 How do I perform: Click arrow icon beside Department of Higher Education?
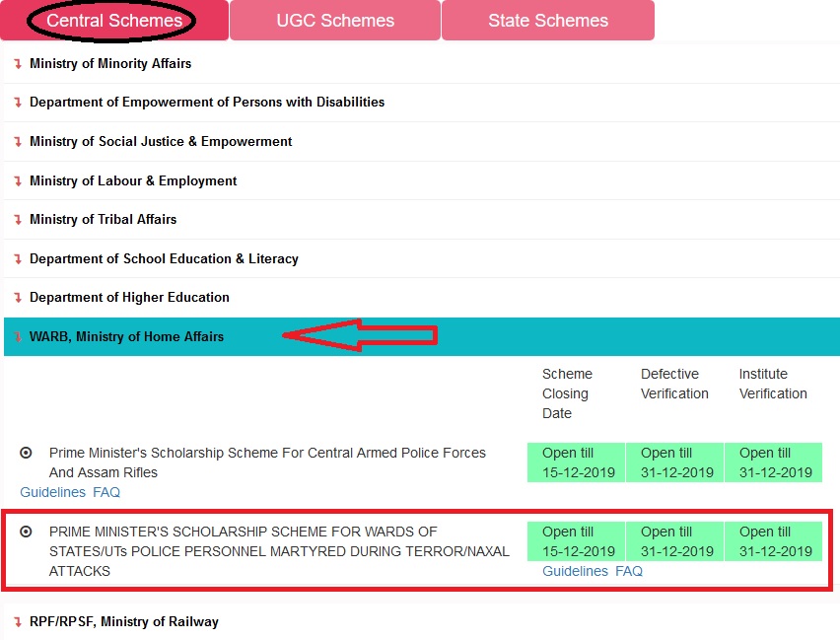click(x=17, y=298)
